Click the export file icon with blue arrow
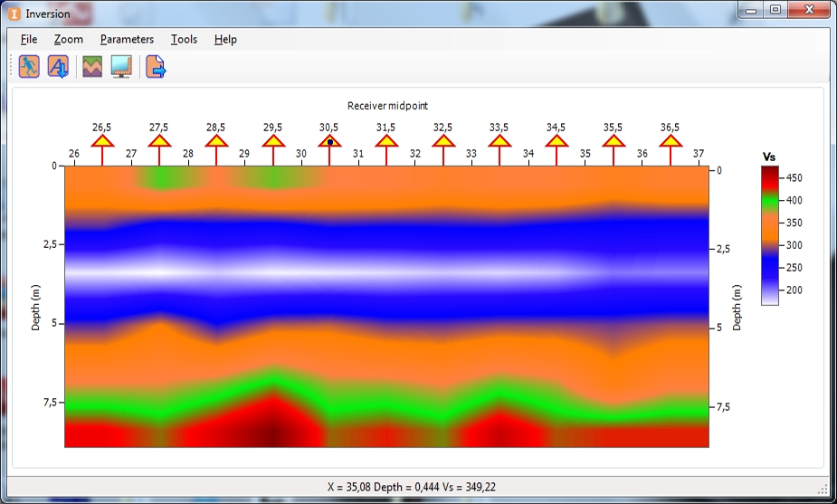The height and width of the screenshot is (504, 837). [156, 66]
